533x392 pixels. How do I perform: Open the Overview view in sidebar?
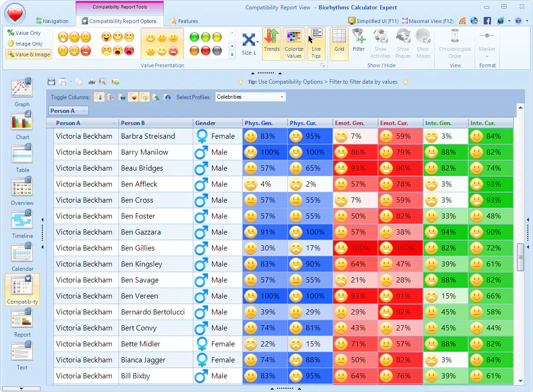point(22,191)
